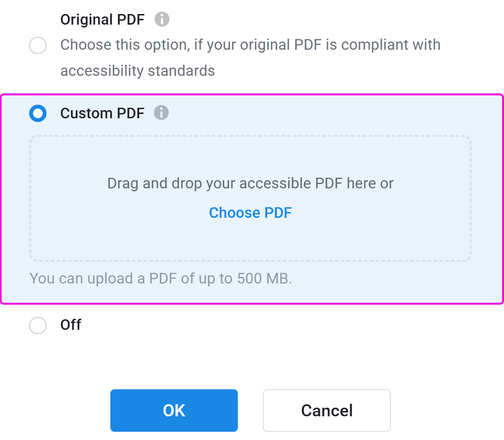Show info about Original PDF option
Screen dimensions: 504x440
162,19
